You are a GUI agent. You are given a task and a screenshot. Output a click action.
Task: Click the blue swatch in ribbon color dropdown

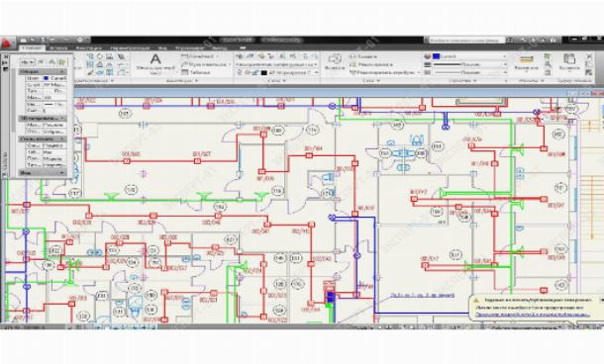pyautogui.click(x=436, y=56)
